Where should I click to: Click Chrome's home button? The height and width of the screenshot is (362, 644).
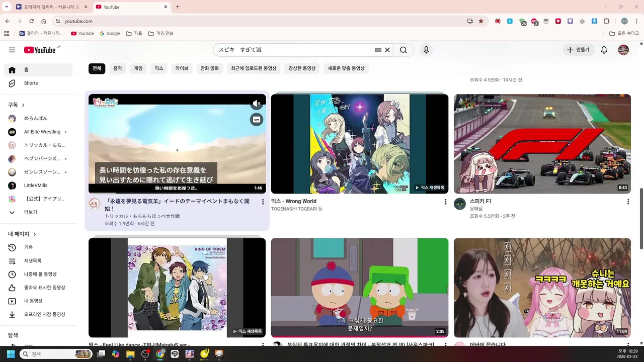point(44,21)
